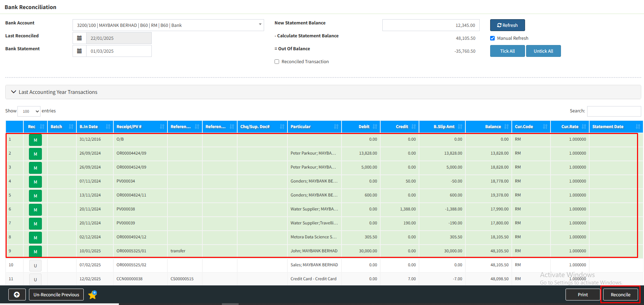
Task: Click the Untick All button
Action: point(543,51)
